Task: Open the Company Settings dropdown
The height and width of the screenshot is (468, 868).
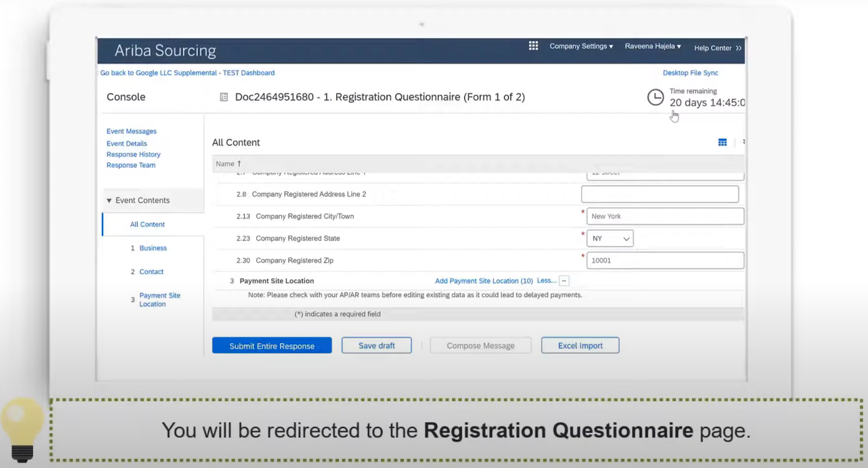Action: (x=581, y=46)
